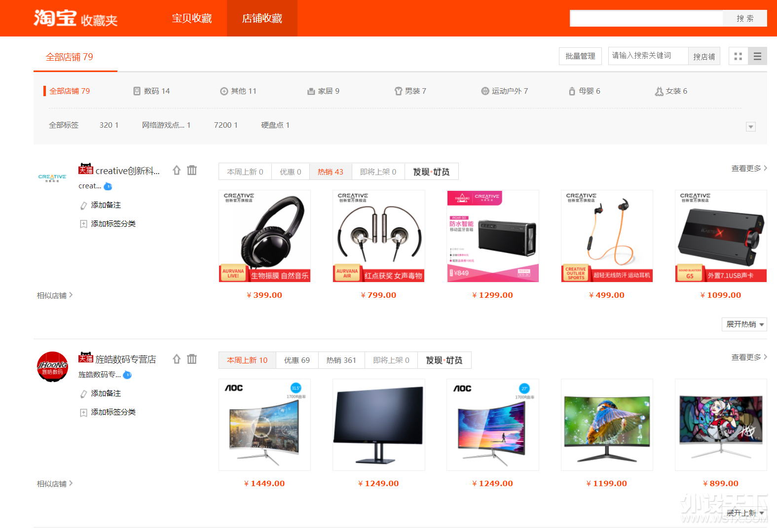Select creative's 热销 43 tab
The height and width of the screenshot is (532, 777).
[331, 172]
